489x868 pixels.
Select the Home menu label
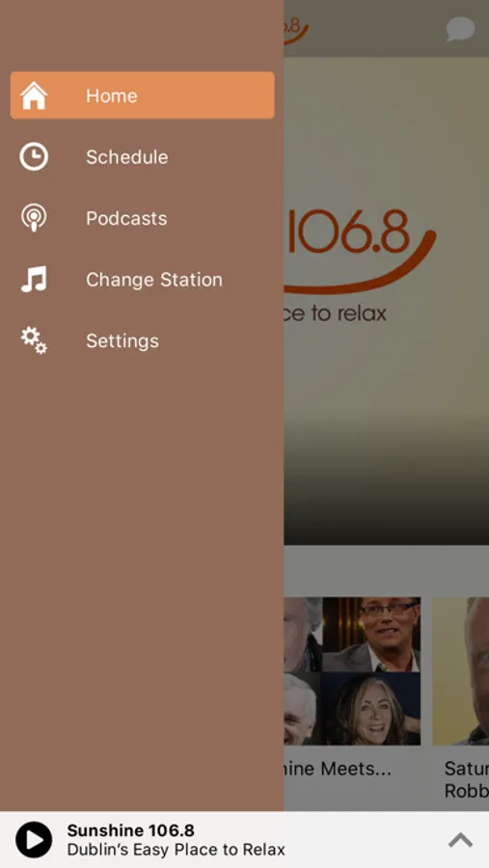[111, 95]
